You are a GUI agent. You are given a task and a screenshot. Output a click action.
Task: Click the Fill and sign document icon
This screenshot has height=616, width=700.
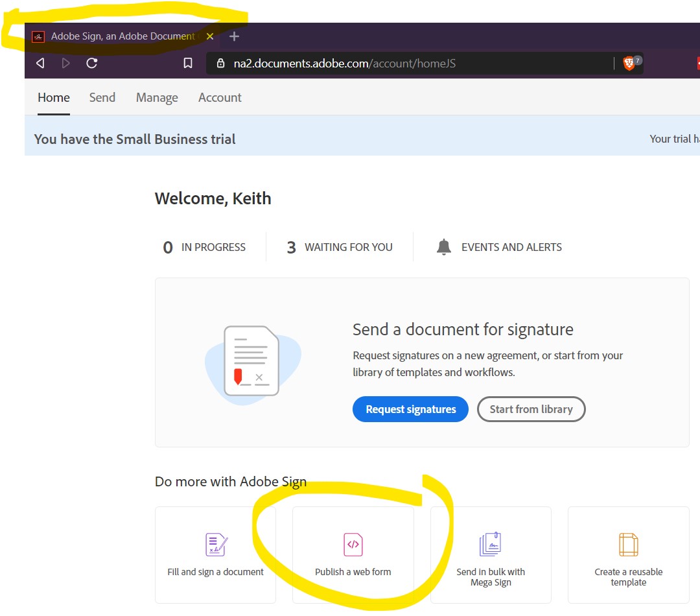(216, 544)
